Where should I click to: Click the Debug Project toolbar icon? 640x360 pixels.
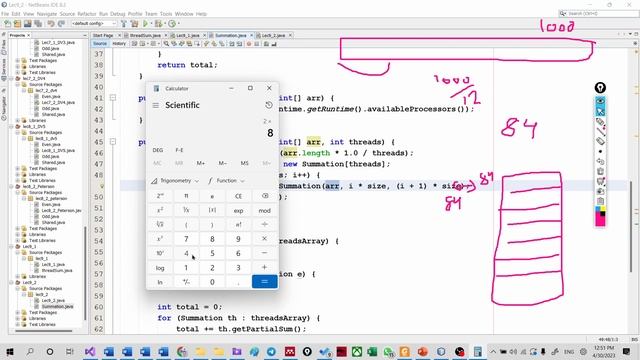tap(158, 24)
